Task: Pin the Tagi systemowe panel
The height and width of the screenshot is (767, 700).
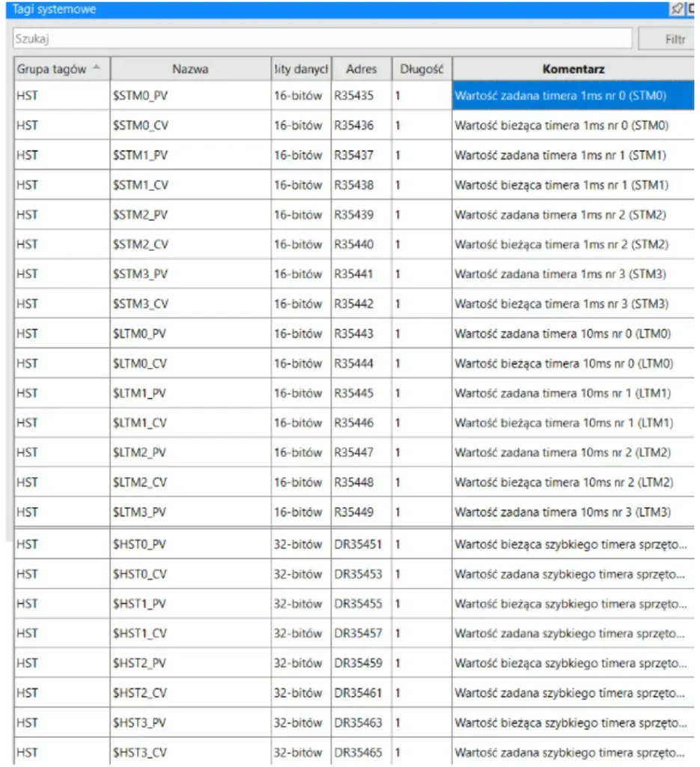Action: [677, 9]
